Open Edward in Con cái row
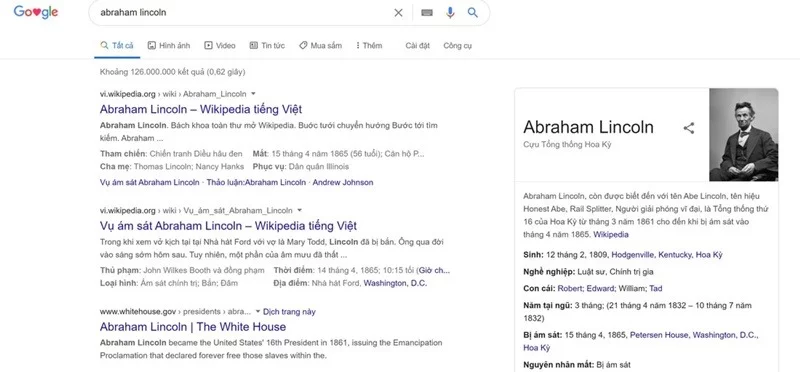Viewport: 800px width, 372px height. click(x=600, y=288)
